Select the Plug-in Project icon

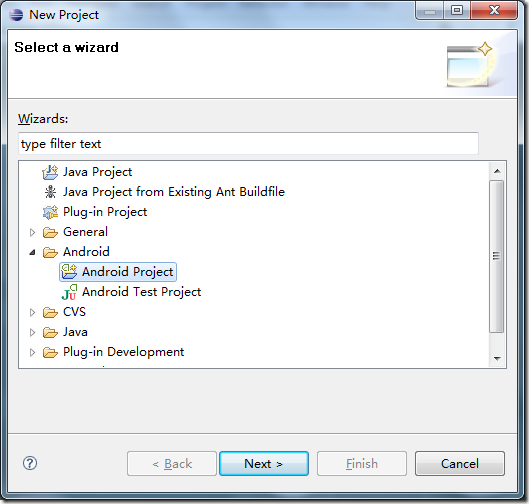point(50,212)
